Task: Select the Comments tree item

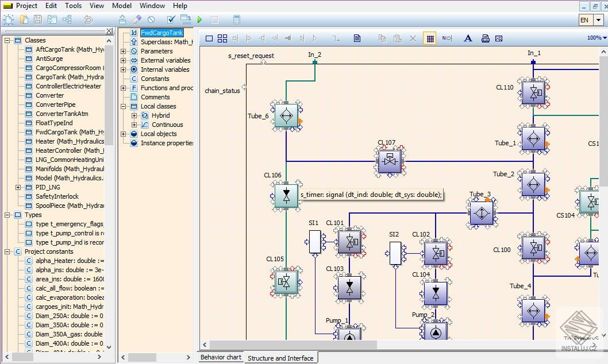Action: coord(155,97)
